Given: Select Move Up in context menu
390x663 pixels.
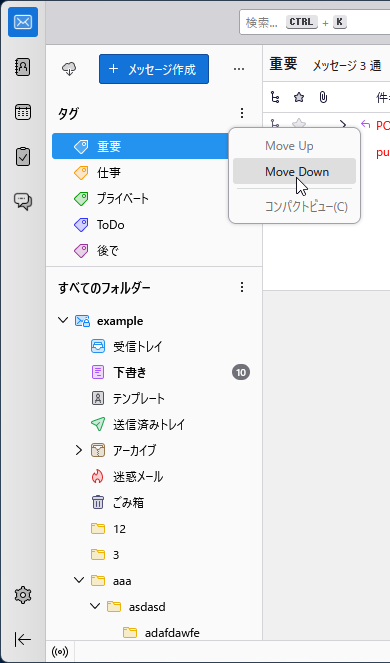Looking at the screenshot, I should (x=294, y=146).
